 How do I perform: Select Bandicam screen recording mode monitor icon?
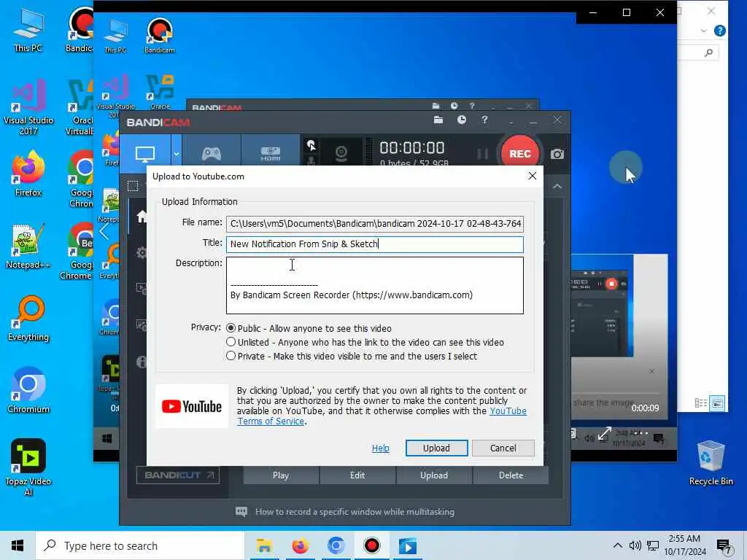(145, 153)
